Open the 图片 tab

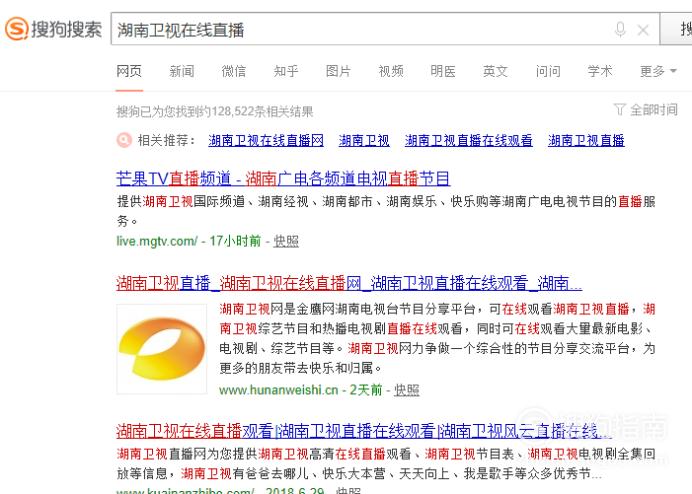pyautogui.click(x=338, y=71)
